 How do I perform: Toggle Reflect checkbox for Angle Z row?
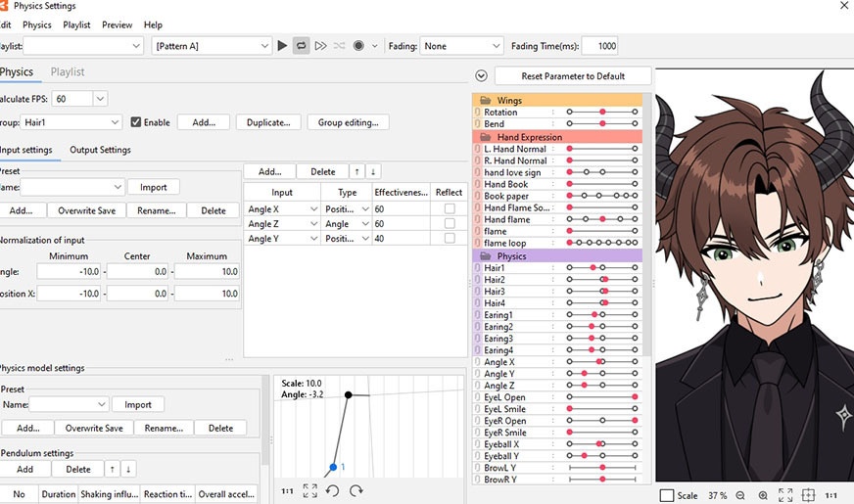(x=450, y=223)
